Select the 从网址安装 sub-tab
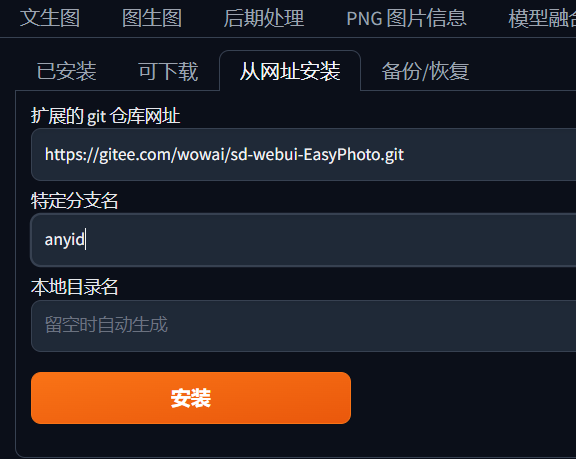 tap(290, 71)
